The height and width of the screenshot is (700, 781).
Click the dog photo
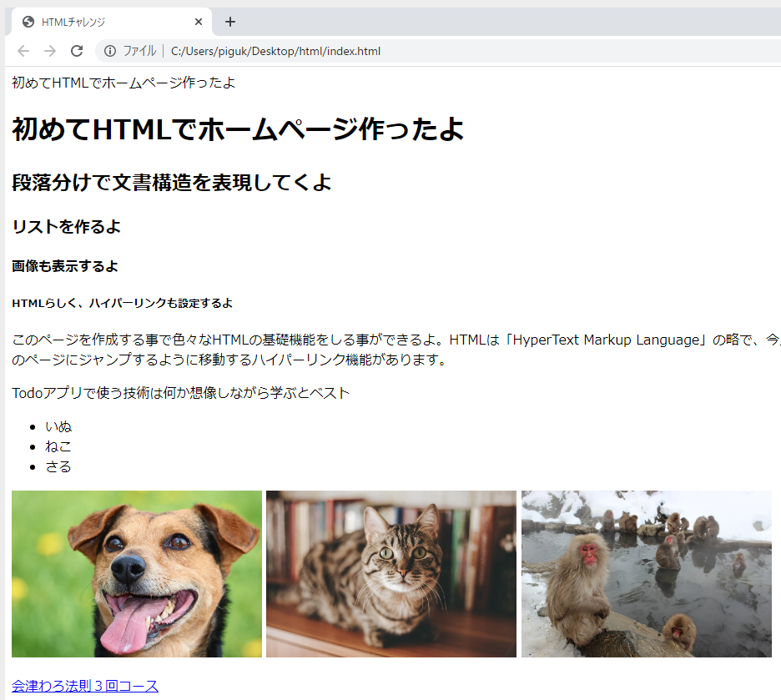136,573
